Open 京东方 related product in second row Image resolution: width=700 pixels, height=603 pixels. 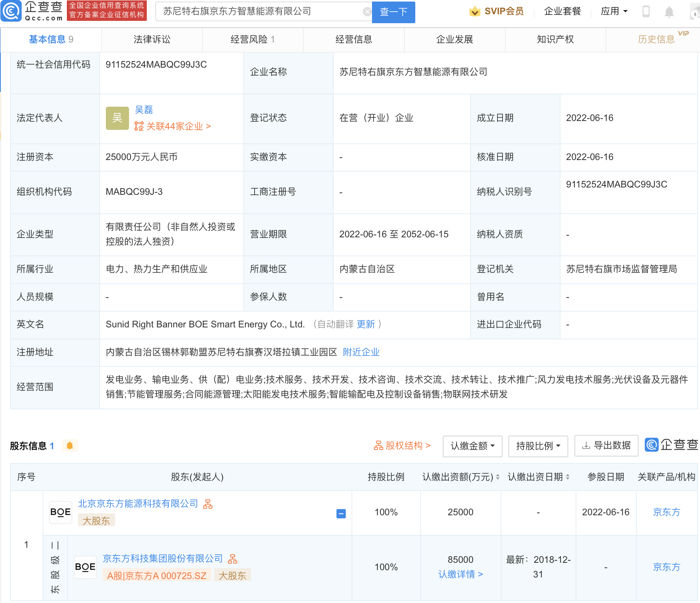point(666,567)
